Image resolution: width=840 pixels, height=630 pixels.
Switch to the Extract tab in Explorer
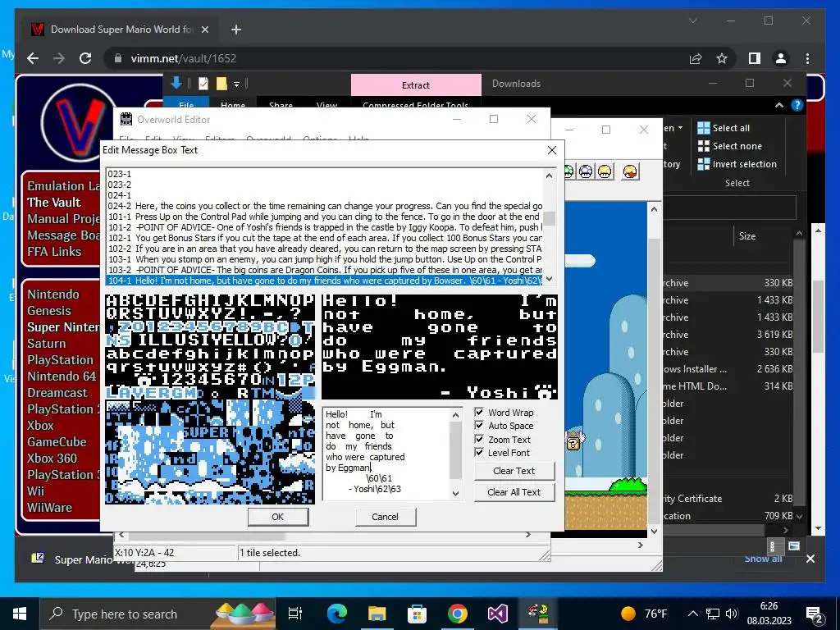pos(416,85)
